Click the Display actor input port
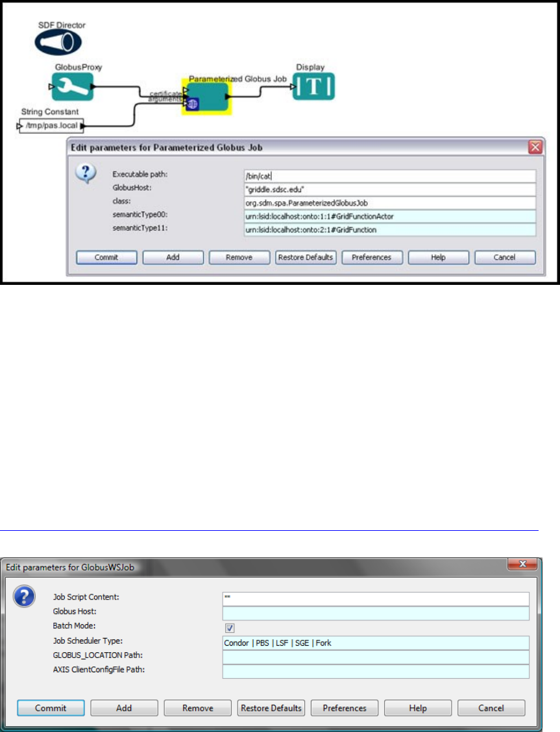This screenshot has width=560, height=732. click(293, 86)
